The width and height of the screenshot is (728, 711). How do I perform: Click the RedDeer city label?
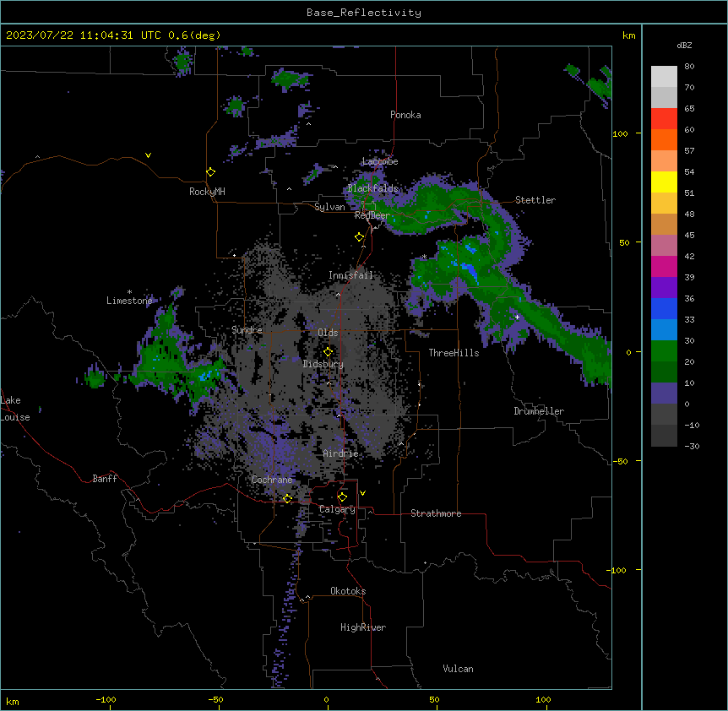coord(372,215)
